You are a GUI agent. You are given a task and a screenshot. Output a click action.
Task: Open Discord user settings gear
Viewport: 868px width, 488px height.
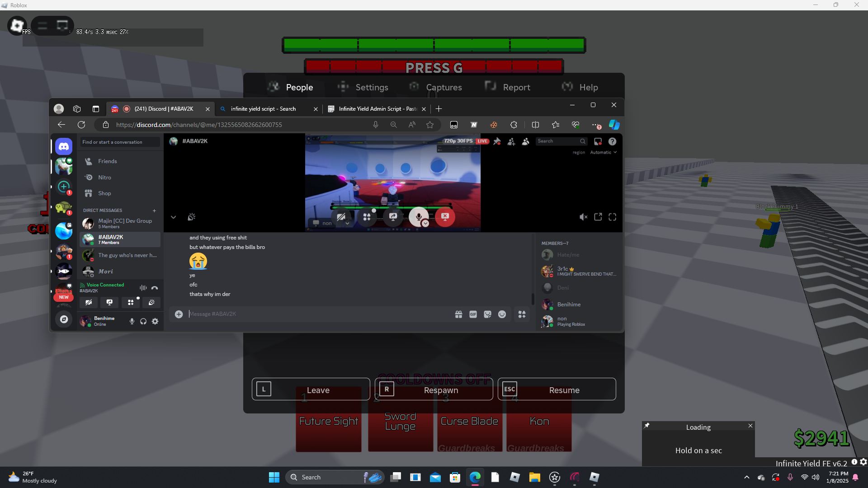click(x=155, y=321)
